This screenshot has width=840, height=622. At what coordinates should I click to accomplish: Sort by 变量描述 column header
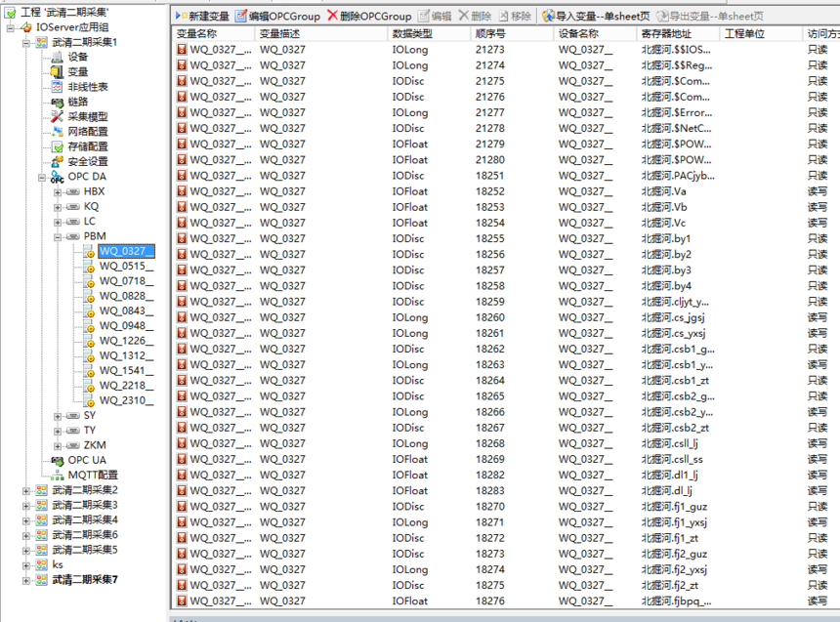321,34
